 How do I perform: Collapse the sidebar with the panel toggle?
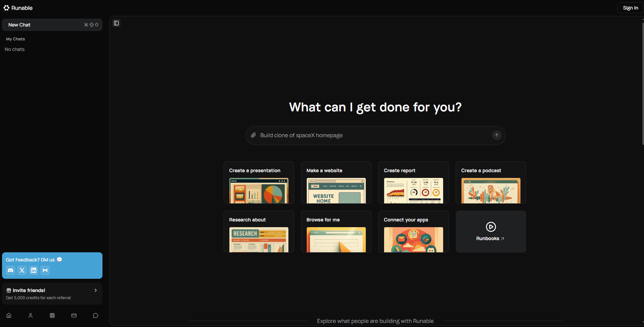116,23
